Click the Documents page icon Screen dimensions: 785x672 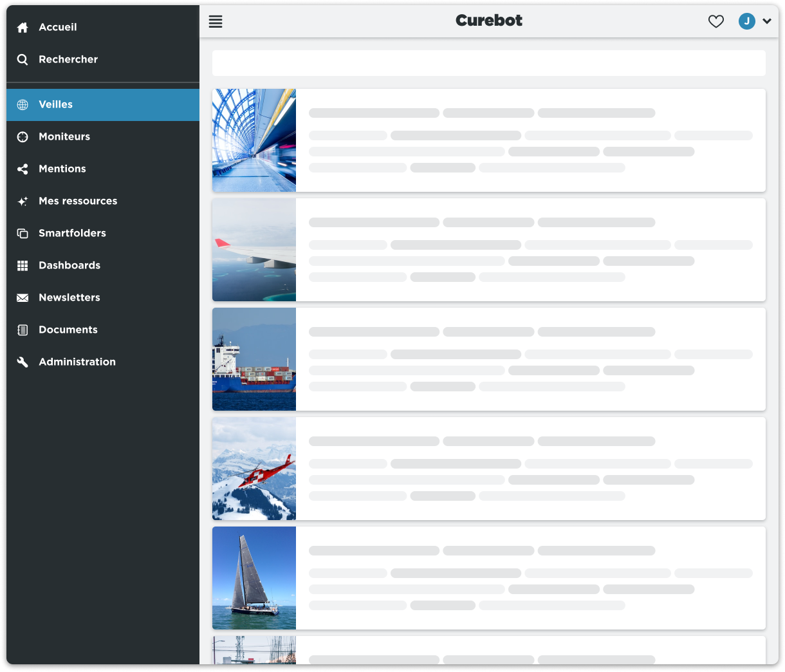tap(23, 330)
